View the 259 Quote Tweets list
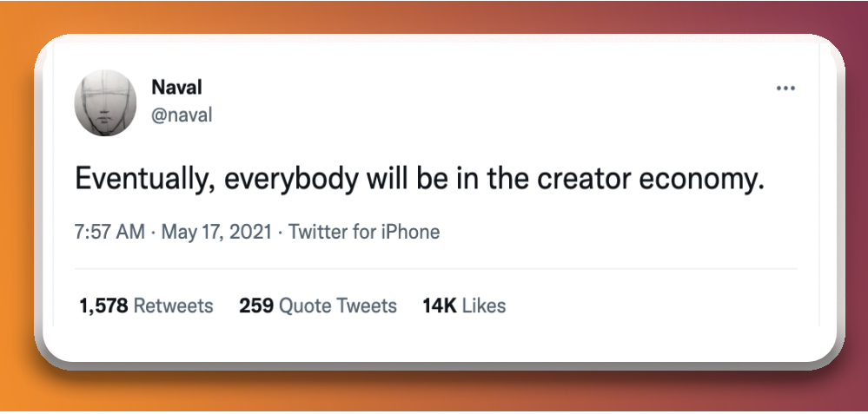The image size is (868, 414). click(x=318, y=306)
